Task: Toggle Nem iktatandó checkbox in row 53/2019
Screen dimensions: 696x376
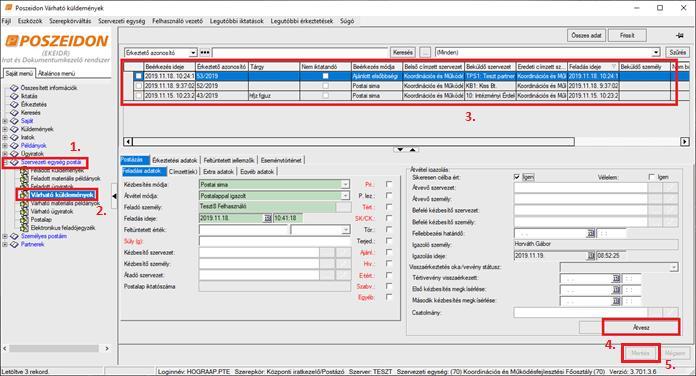Action: 325,76
